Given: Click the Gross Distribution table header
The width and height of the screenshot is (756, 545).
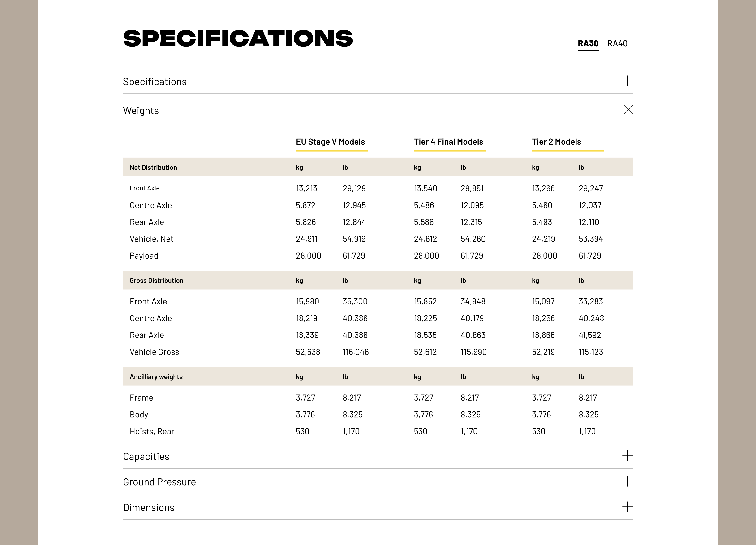Looking at the screenshot, I should 156,281.
